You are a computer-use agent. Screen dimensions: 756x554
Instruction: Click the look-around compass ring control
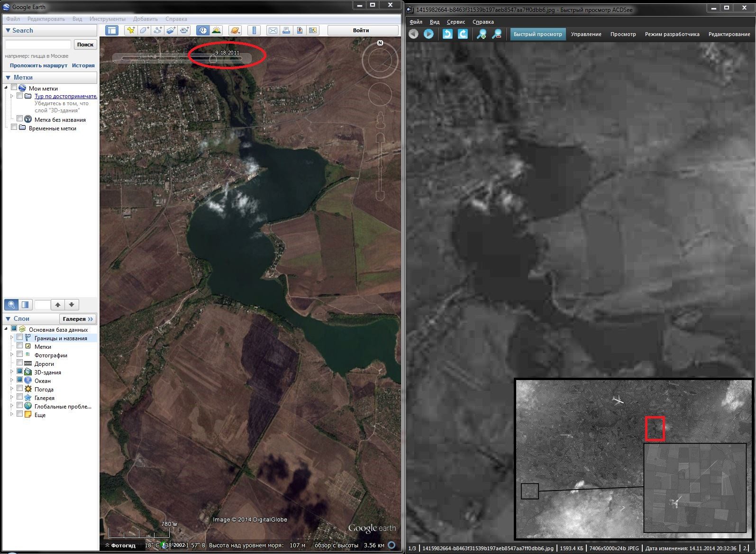[x=380, y=60]
